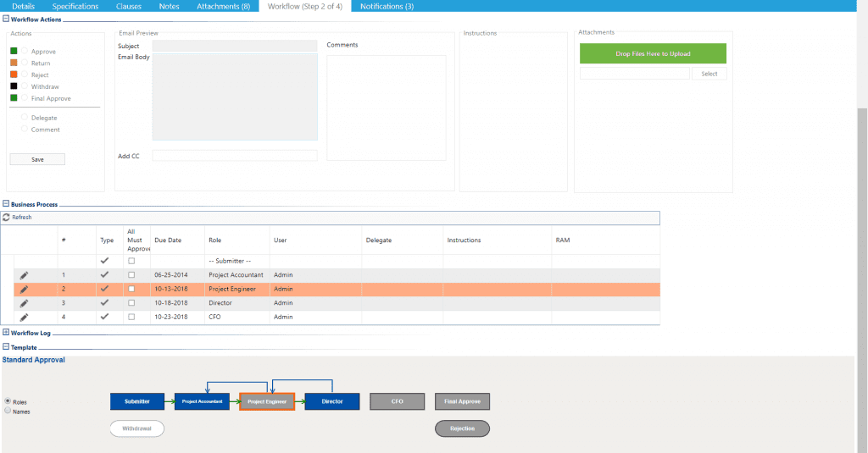This screenshot has height=453, width=868.
Task: Click the Final Approve template node
Action: pyautogui.click(x=462, y=401)
